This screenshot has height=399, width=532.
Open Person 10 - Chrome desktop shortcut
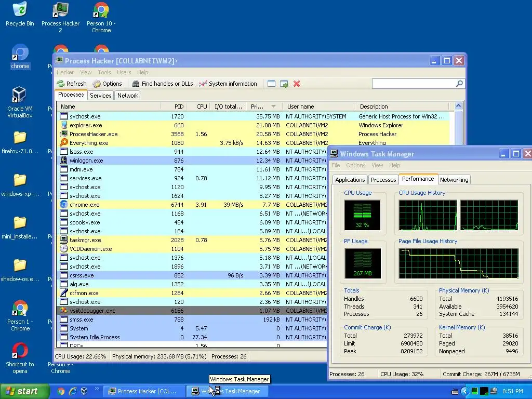coord(101,17)
